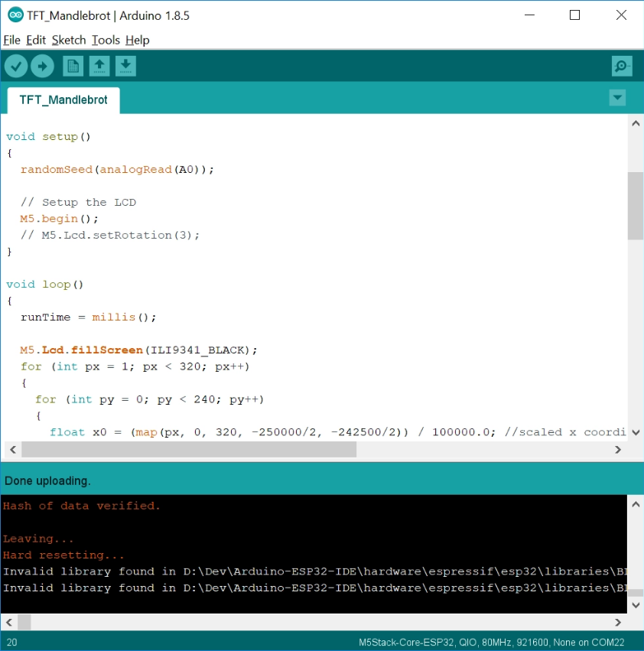644x651 pixels.
Task: Click the 'for (int px = 1' loop line
Action: [135, 366]
